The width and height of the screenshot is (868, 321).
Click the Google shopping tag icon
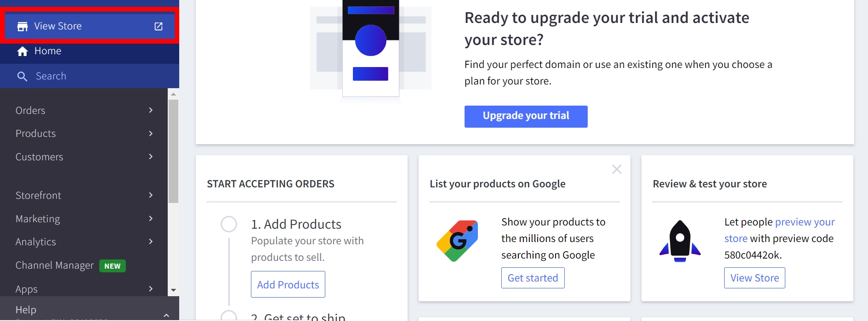pyautogui.click(x=457, y=241)
